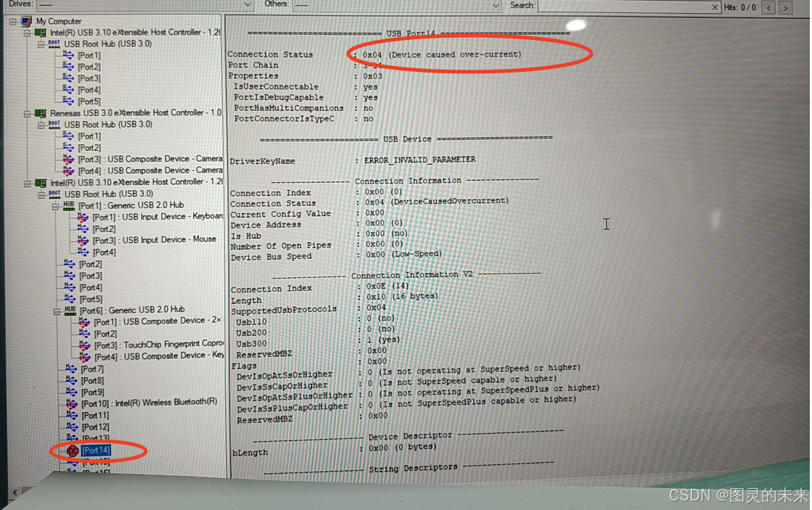The image size is (812, 510).
Task: Open the Others dropdown
Action: coord(496,6)
